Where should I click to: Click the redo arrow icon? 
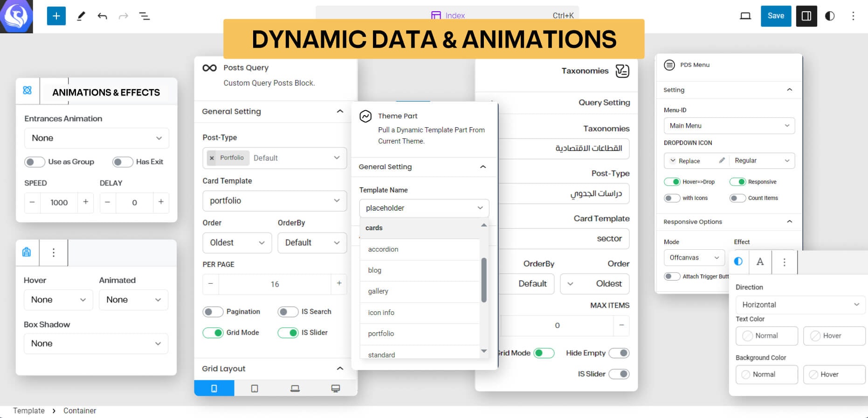point(123,16)
